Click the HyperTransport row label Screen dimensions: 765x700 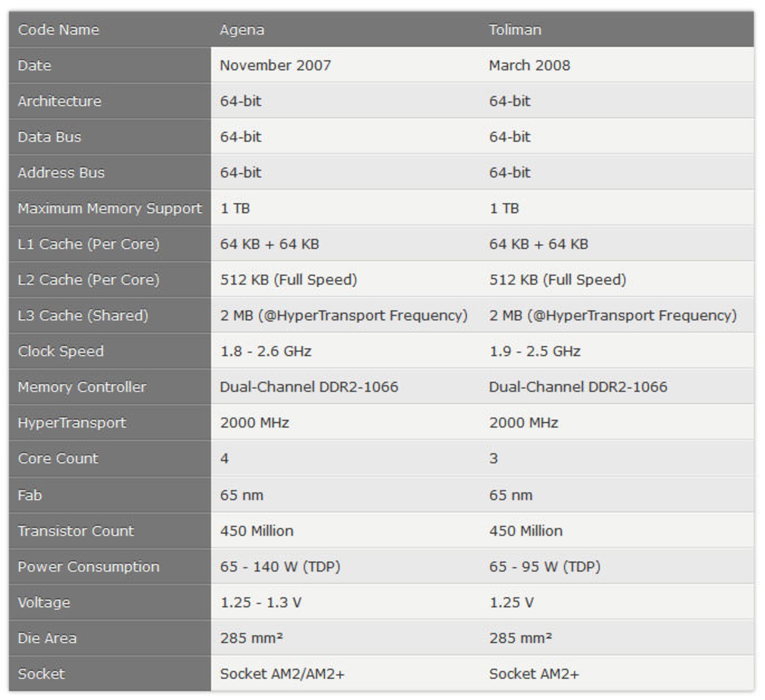[72, 423]
